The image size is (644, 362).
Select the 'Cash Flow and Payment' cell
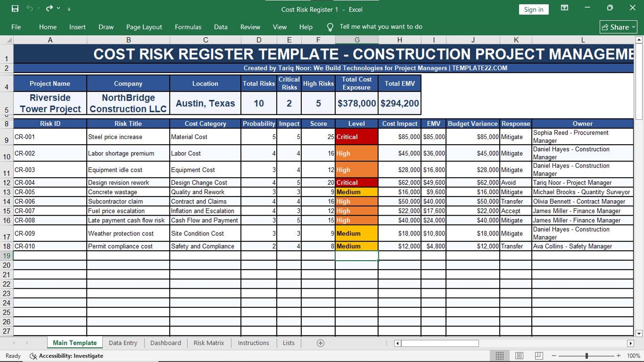point(205,221)
